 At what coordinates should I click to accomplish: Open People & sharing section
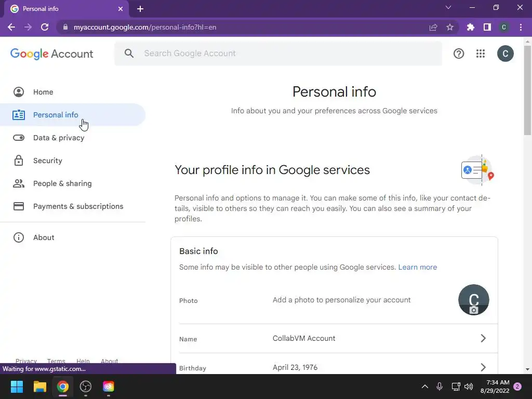73,183
